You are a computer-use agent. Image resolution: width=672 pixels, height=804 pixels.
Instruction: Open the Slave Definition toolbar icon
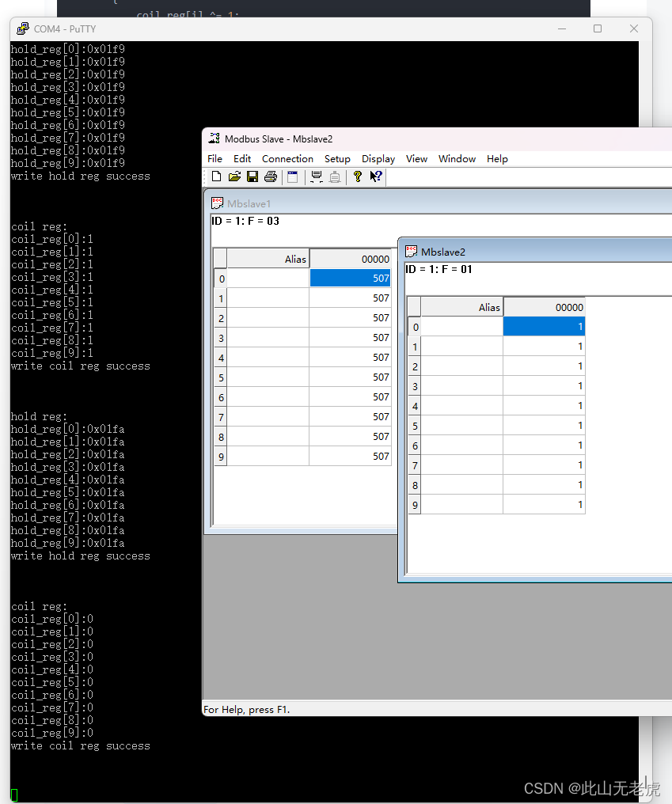click(x=292, y=176)
